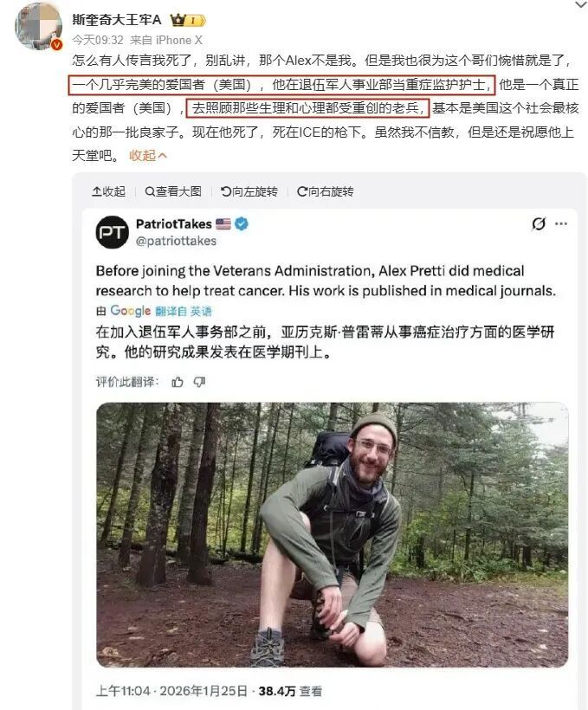The width and height of the screenshot is (588, 710).
Task: Click the PT profile avatar logo
Action: [113, 232]
